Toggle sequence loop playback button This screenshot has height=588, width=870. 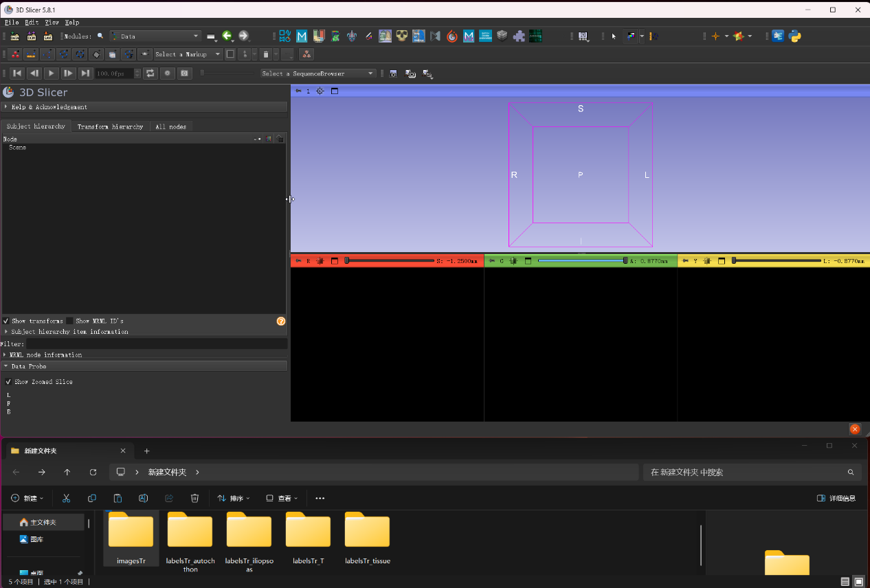point(150,73)
